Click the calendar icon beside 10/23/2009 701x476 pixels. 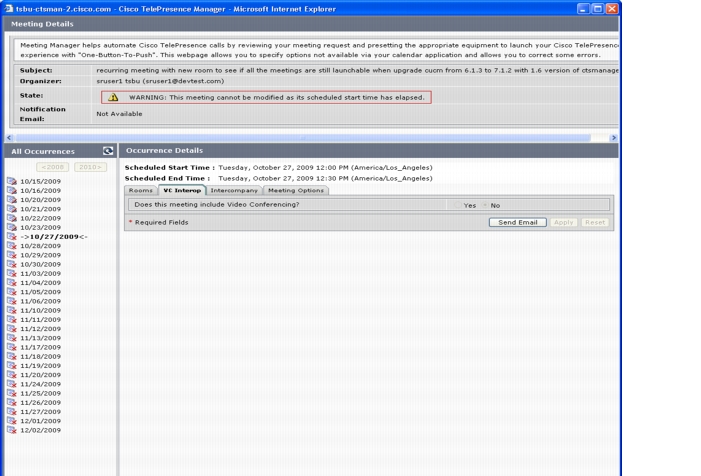click(12, 227)
